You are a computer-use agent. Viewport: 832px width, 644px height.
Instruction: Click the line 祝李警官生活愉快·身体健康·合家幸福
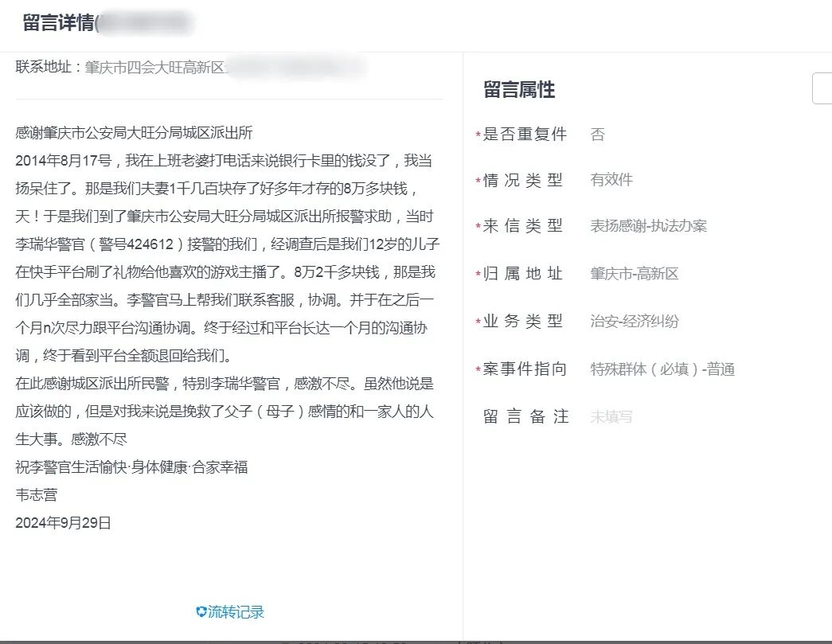[131, 467]
